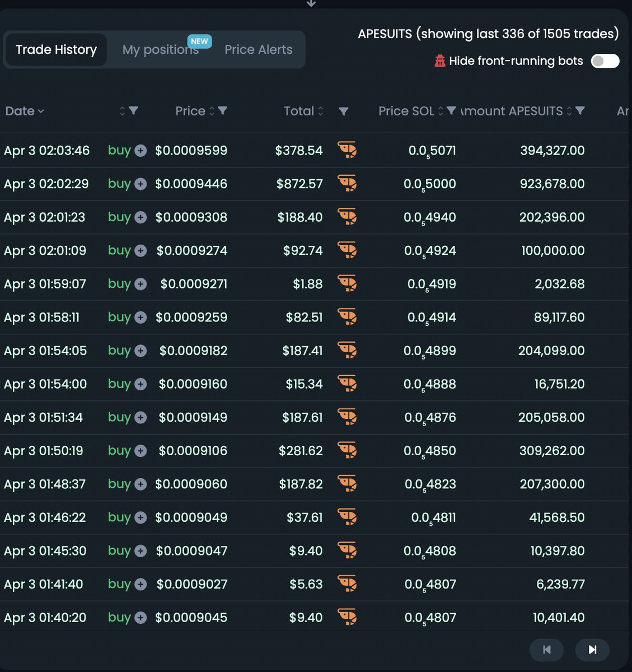Click amount 923,678.00
Screen dimensions: 632x672
(x=553, y=184)
